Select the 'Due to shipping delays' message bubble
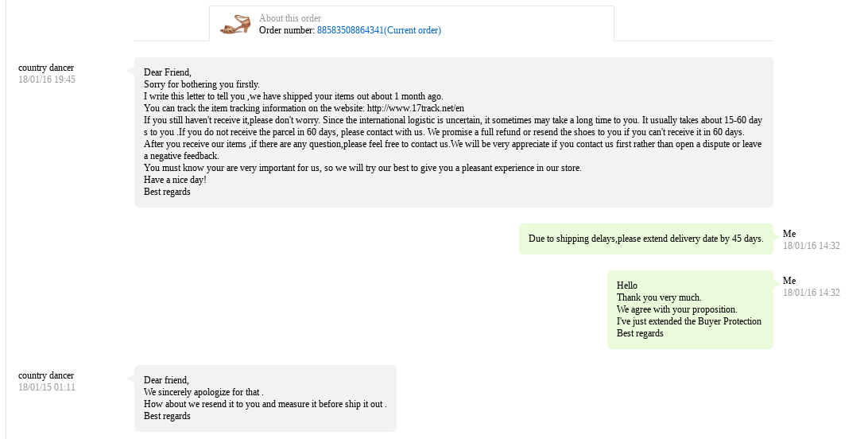Screen dimensions: 868x439 [x=645, y=239]
